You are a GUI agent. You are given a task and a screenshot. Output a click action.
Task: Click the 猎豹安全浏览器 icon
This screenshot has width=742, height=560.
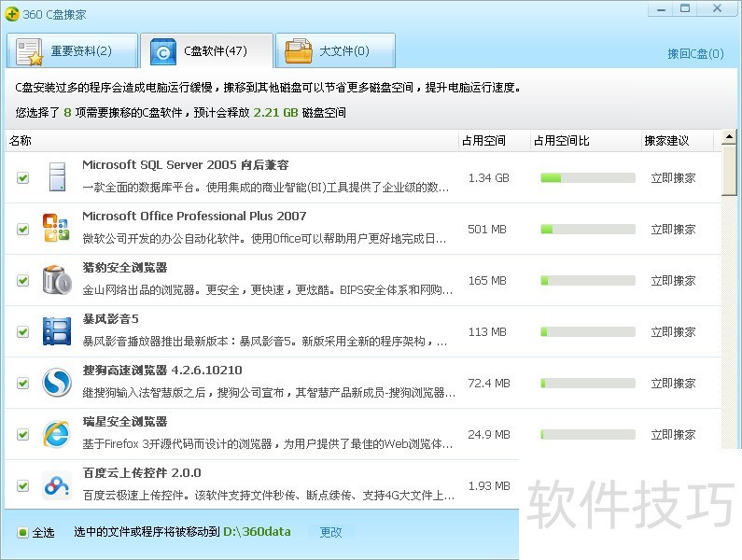click(x=56, y=280)
